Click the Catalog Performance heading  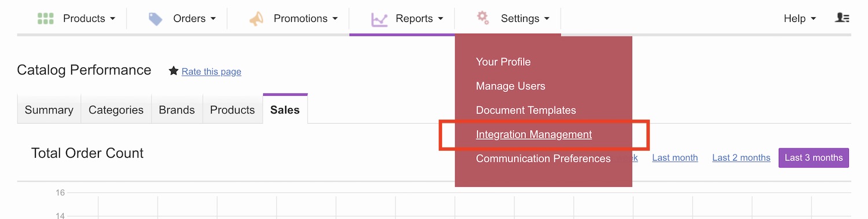[84, 70]
